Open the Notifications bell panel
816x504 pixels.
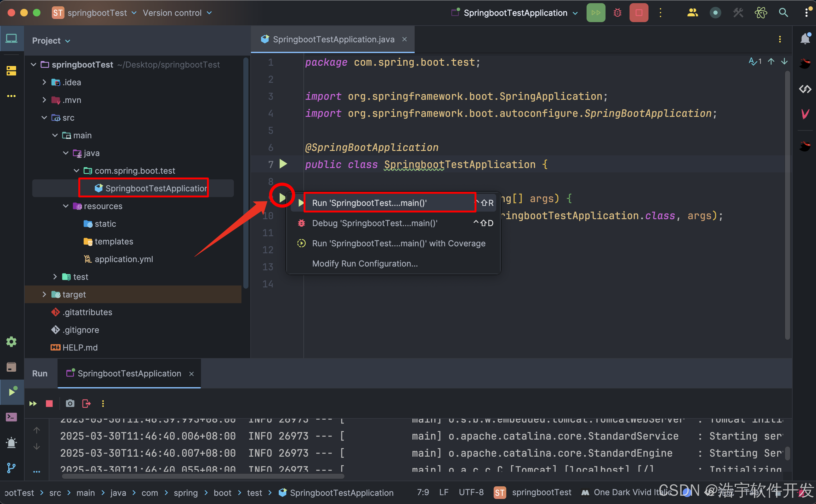(805, 39)
